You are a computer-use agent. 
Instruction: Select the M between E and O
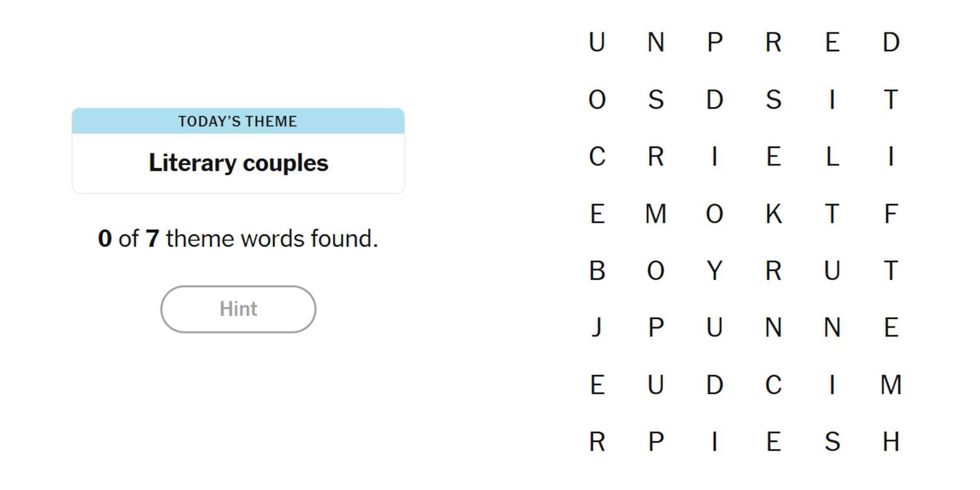pyautogui.click(x=656, y=214)
